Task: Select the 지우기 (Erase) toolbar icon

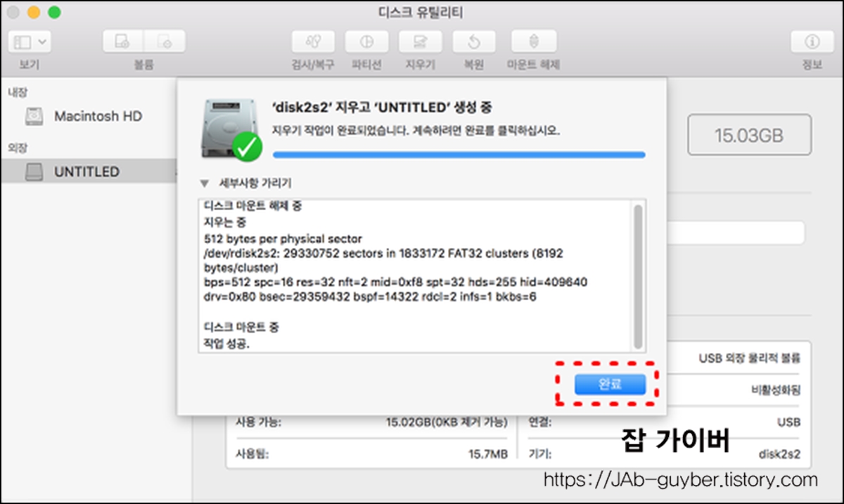Action: (418, 42)
